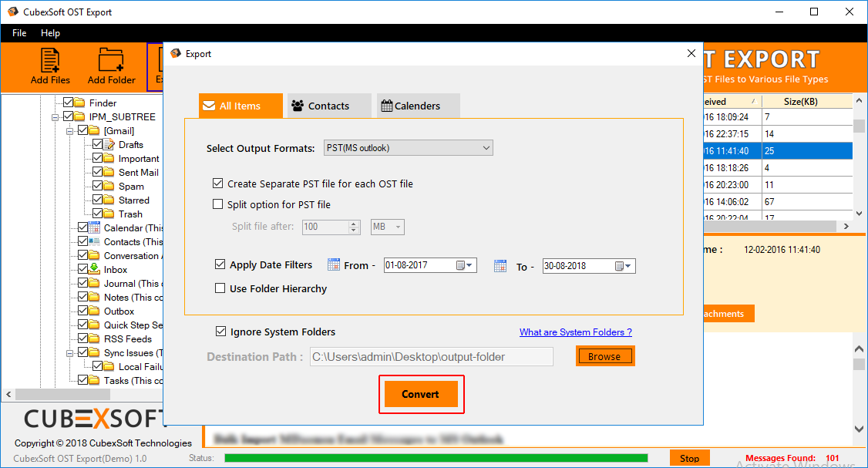This screenshot has width=868, height=468.
Task: Increase the Split file after value
Action: click(x=355, y=223)
